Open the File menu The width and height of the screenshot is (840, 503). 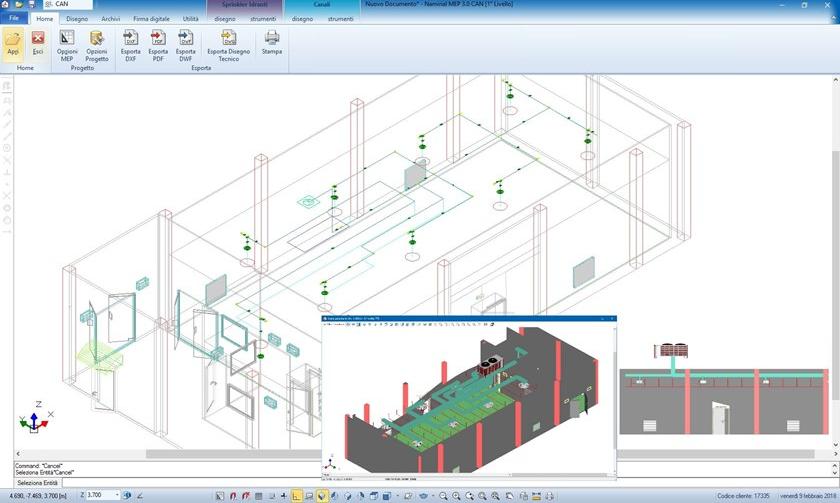(14, 18)
